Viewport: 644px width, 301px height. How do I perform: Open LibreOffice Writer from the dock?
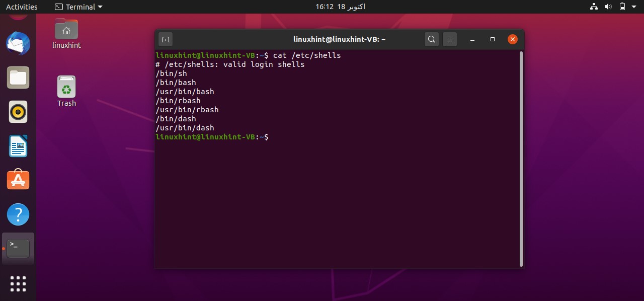18,146
